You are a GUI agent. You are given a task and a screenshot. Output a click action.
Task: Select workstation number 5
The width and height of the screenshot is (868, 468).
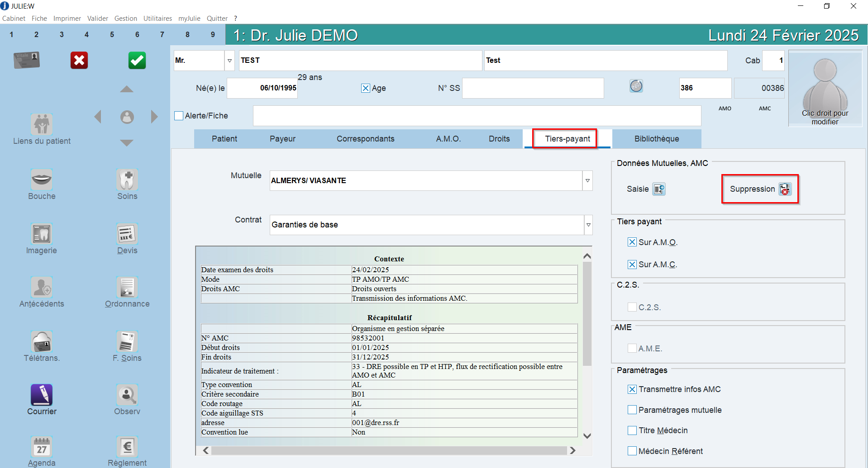112,35
